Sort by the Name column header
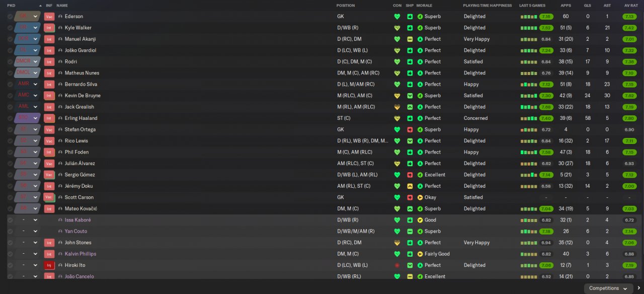Image resolution: width=644 pixels, height=294 pixels. click(x=62, y=6)
